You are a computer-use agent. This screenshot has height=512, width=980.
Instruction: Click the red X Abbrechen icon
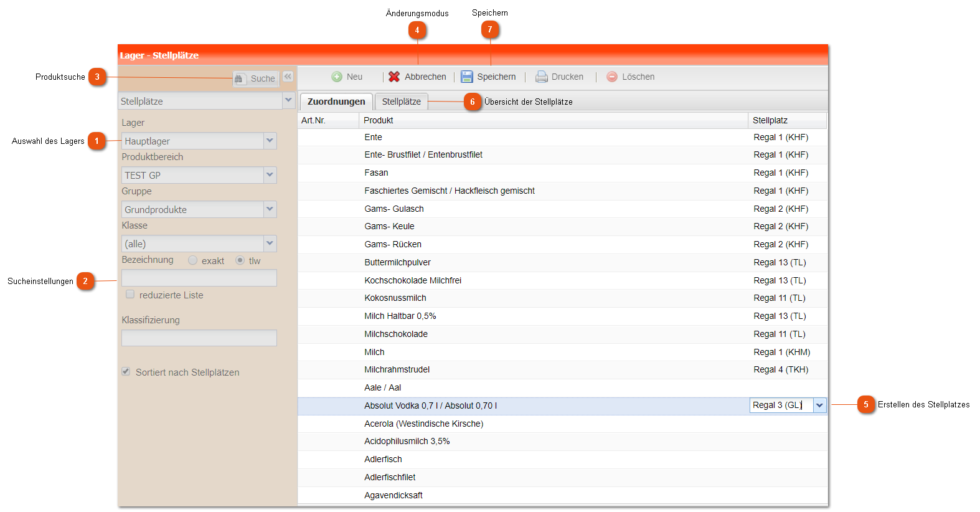click(x=394, y=77)
